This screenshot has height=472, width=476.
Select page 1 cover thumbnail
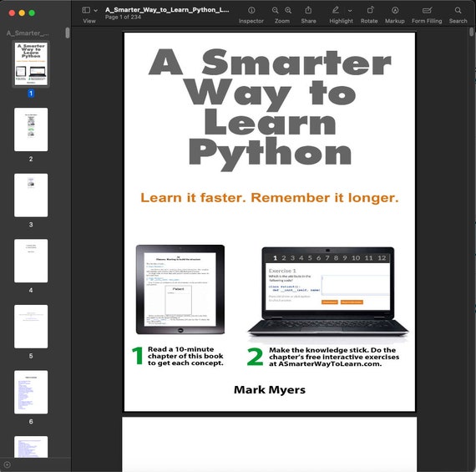tap(31, 63)
